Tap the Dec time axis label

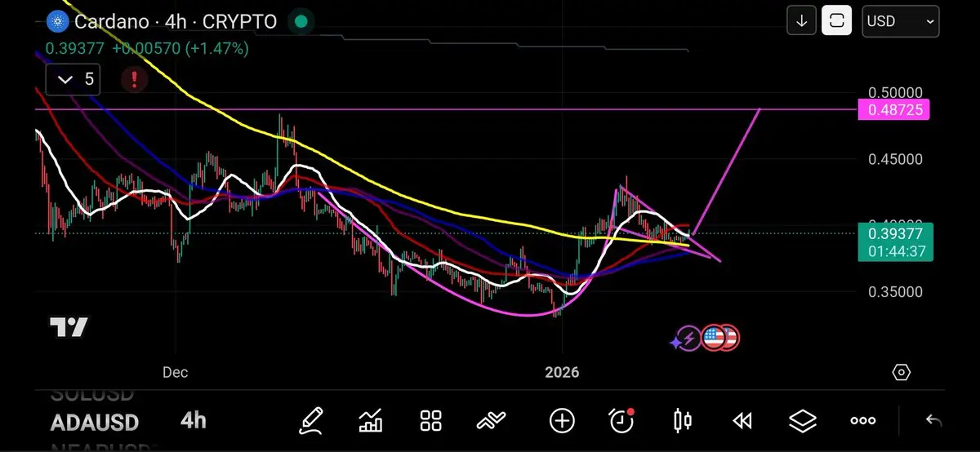pos(175,372)
